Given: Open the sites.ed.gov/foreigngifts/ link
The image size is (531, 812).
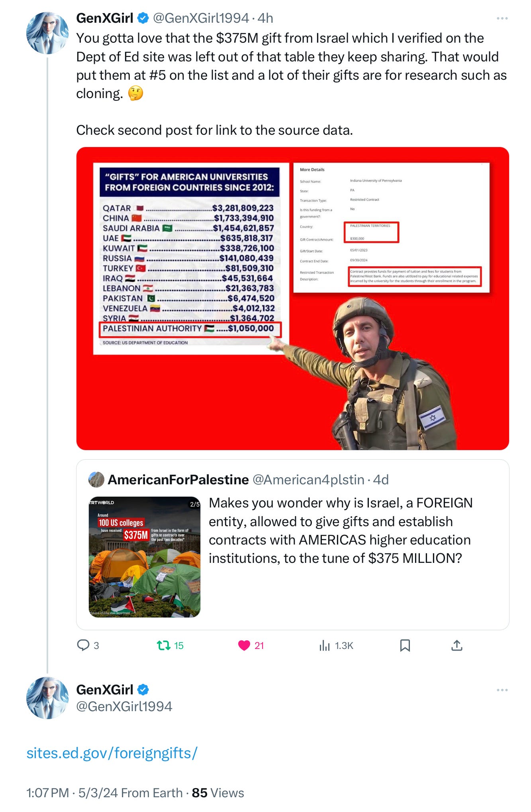Looking at the screenshot, I should pyautogui.click(x=112, y=753).
